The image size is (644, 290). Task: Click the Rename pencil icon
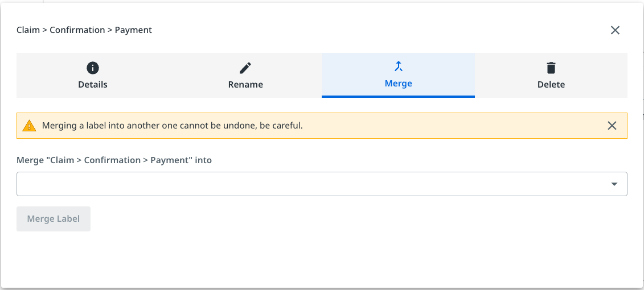click(245, 68)
